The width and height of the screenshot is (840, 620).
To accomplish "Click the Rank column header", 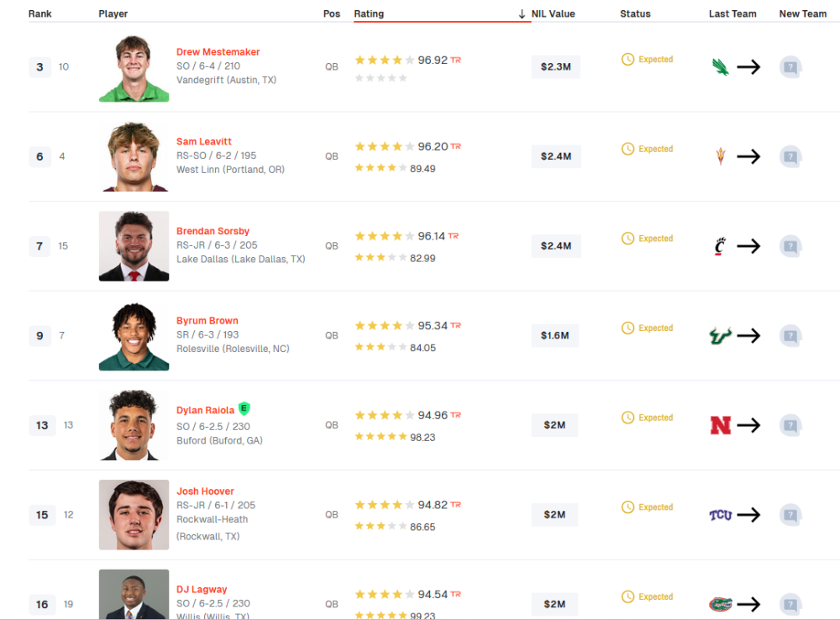I will (39, 13).
